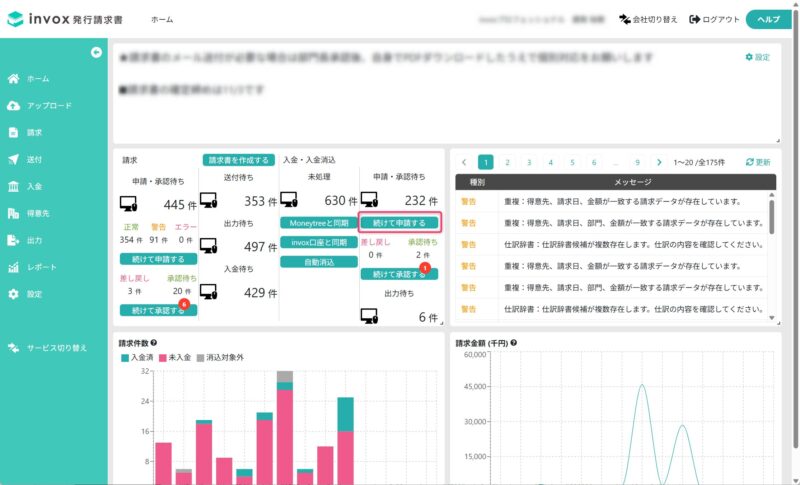Click monitor icon beside 232 件
The image size is (800, 485).
pos(369,200)
